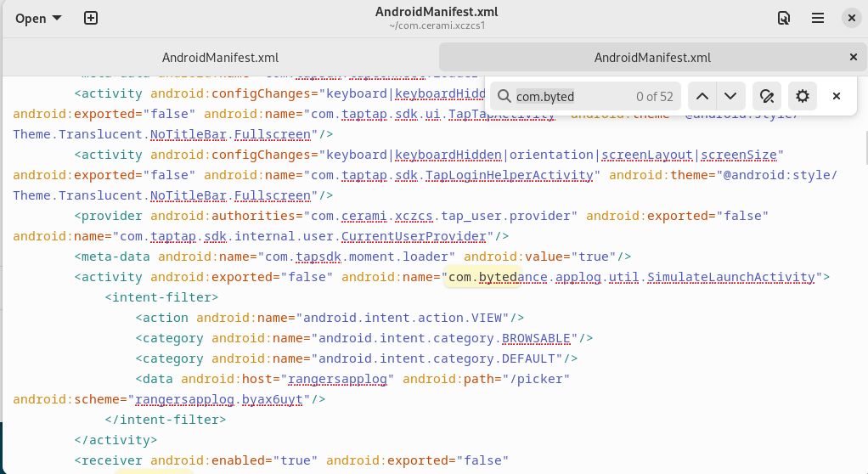Screen dimensions: 868x474
Task: Click the ~/com.cerami.xczcs1 path subtitle
Action: (x=437, y=25)
